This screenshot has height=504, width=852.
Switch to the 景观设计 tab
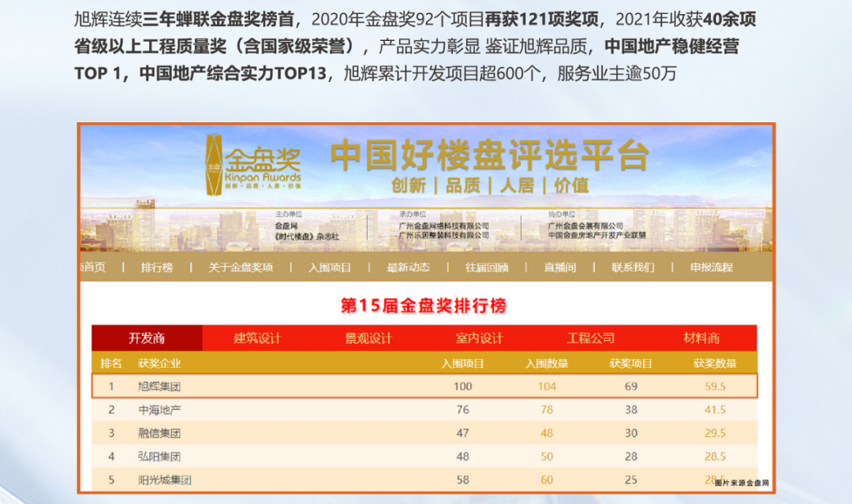click(x=368, y=338)
